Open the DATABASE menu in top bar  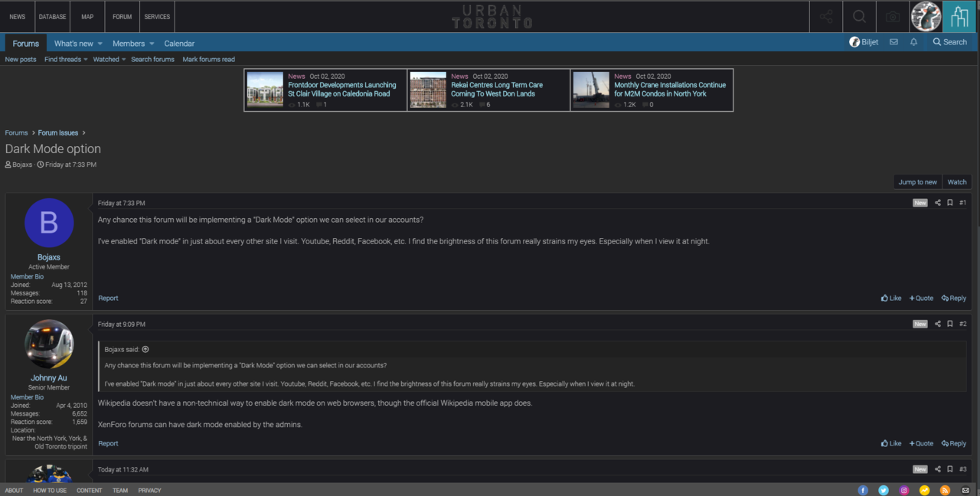53,17
